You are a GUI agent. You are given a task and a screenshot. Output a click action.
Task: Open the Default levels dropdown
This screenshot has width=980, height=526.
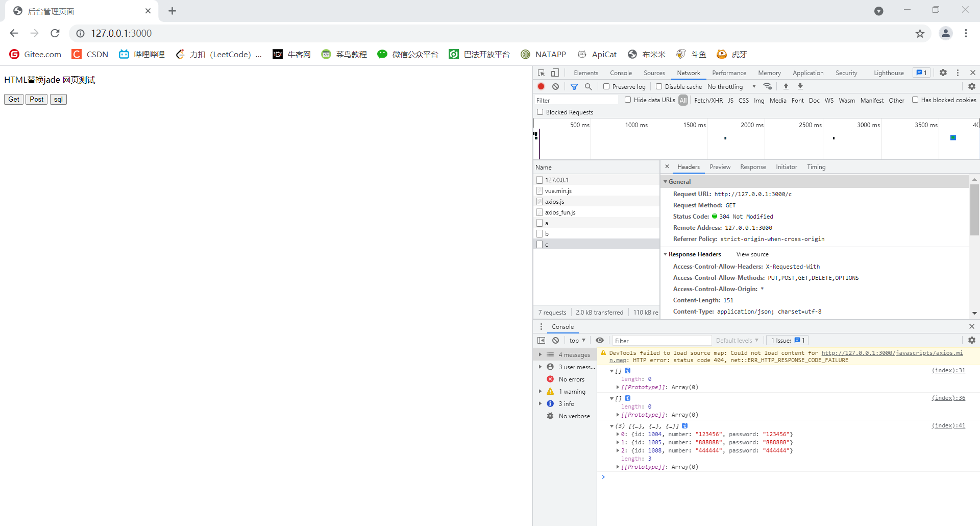pyautogui.click(x=737, y=341)
